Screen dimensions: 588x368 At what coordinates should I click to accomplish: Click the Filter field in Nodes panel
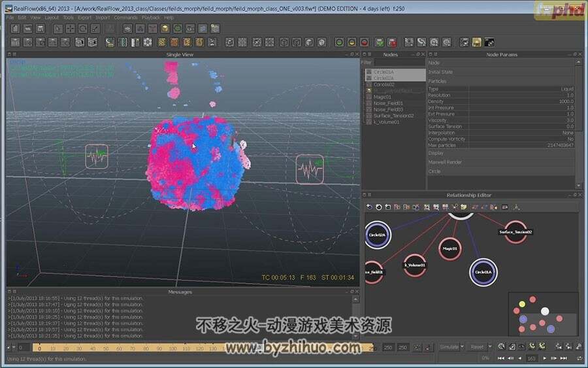coord(399,63)
